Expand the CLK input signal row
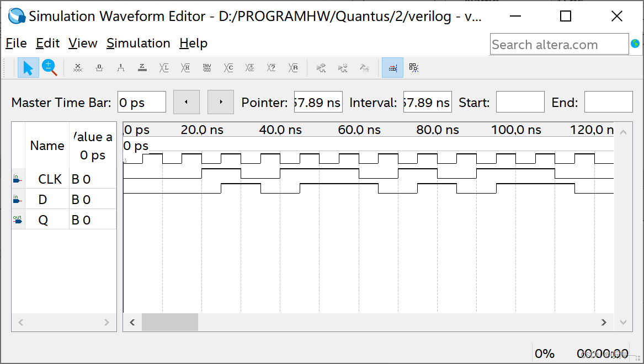 pos(18,179)
